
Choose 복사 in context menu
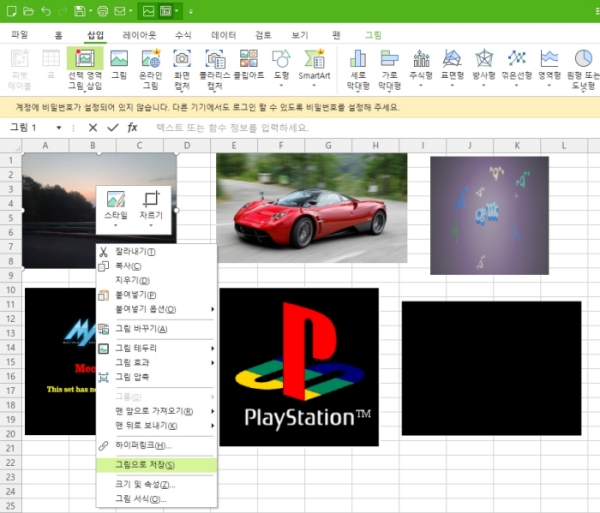(157, 266)
